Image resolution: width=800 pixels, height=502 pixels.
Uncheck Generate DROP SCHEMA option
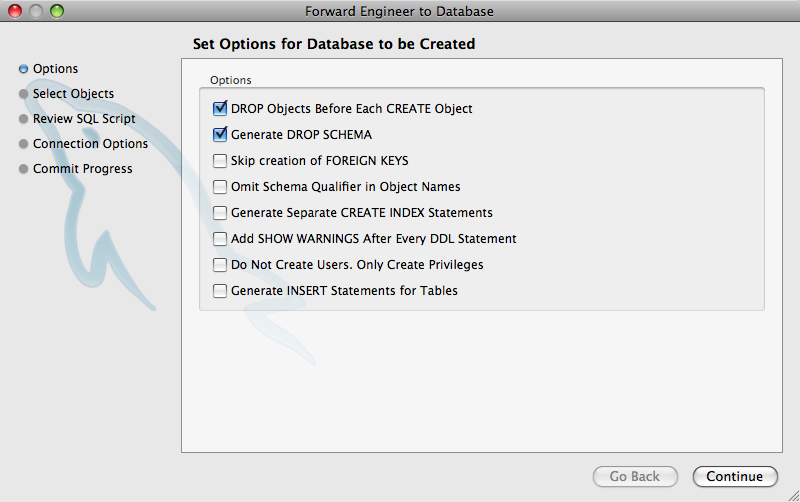[220, 134]
